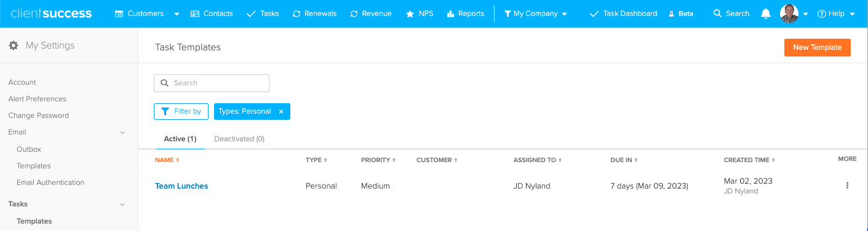Click the Medium priority cell
The image size is (868, 231).
[375, 186]
